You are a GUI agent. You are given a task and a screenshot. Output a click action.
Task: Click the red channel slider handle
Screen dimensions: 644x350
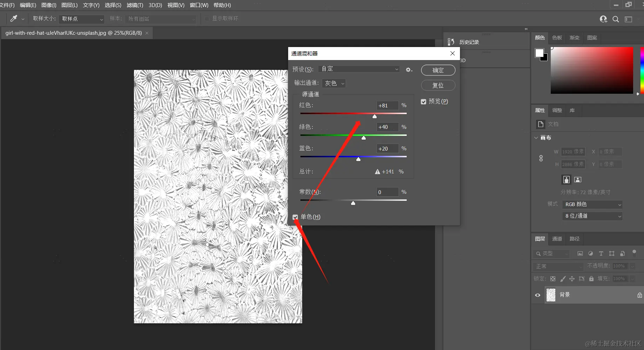[x=374, y=117]
